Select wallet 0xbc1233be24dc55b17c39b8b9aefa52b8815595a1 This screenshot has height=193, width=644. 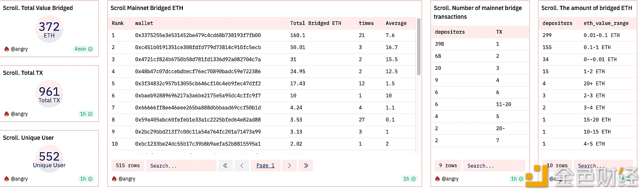(198, 144)
